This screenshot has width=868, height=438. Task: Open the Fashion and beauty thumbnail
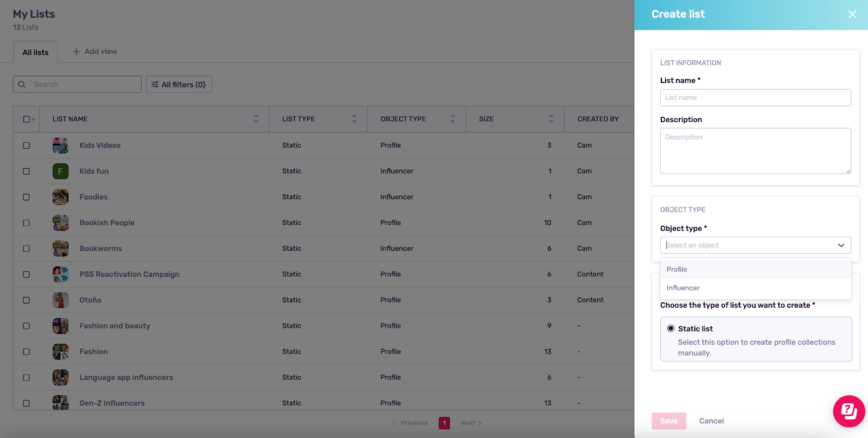tap(60, 326)
